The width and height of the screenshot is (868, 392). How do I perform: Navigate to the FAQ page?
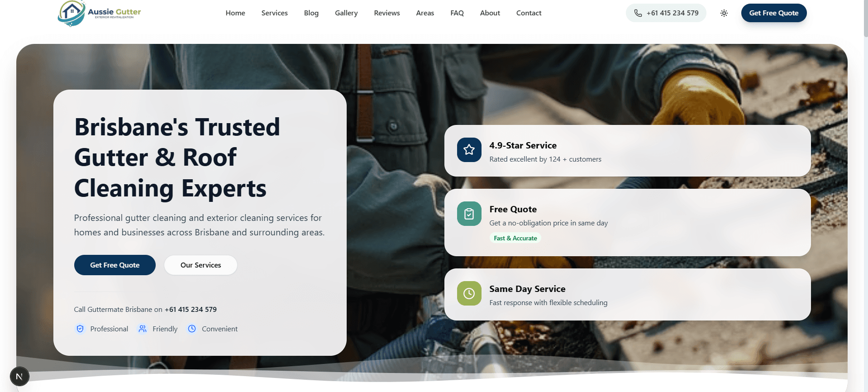457,13
